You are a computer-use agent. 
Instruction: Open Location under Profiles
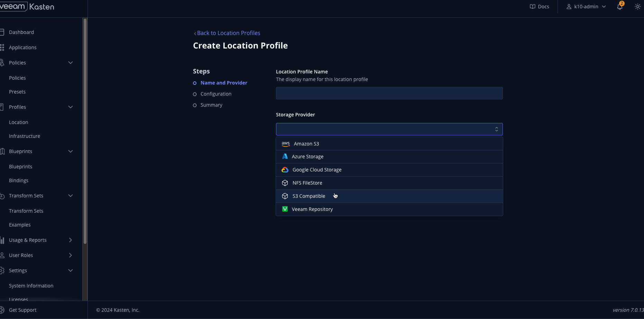[19, 122]
